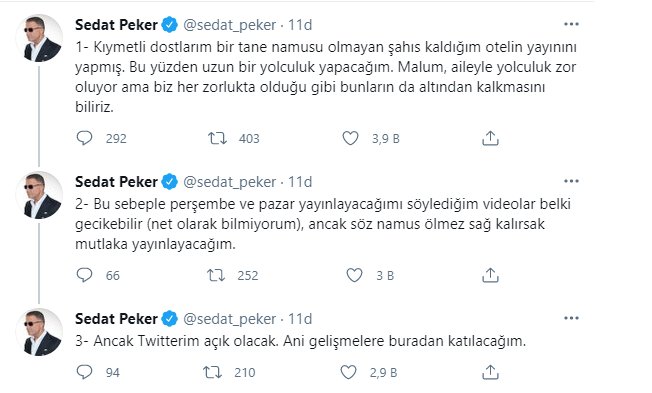Like the second tweet with 3 B likes

click(354, 275)
